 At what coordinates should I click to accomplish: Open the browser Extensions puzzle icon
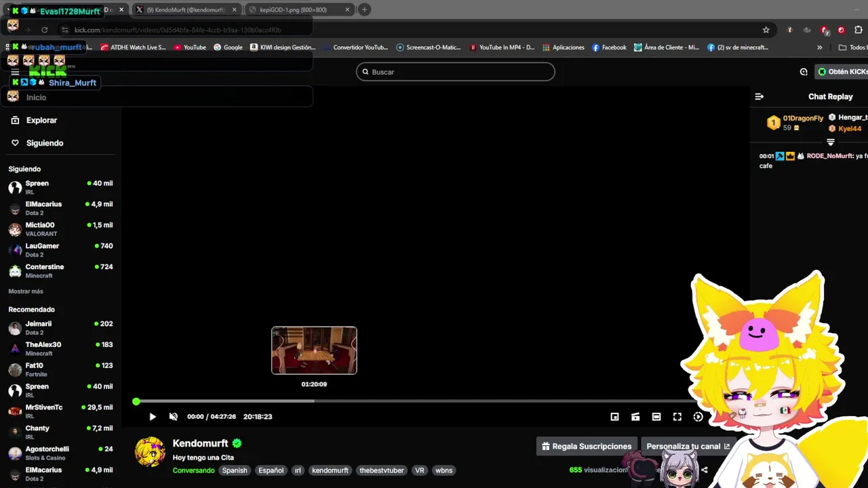click(x=859, y=30)
